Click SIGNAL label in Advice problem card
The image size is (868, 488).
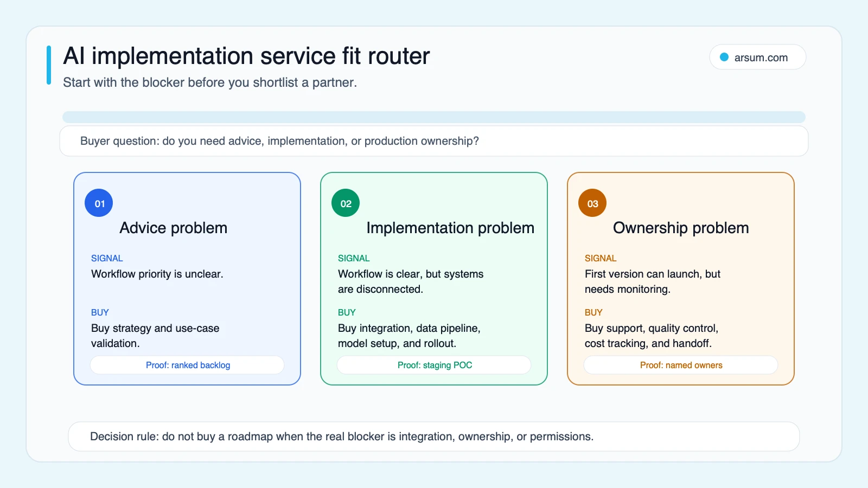[107, 258]
